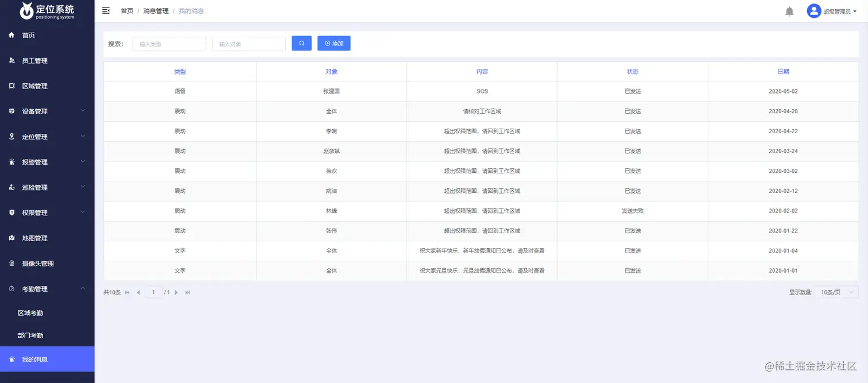This screenshot has height=383, width=868.
Task: Open notifications via the bell icon
Action: click(x=789, y=10)
